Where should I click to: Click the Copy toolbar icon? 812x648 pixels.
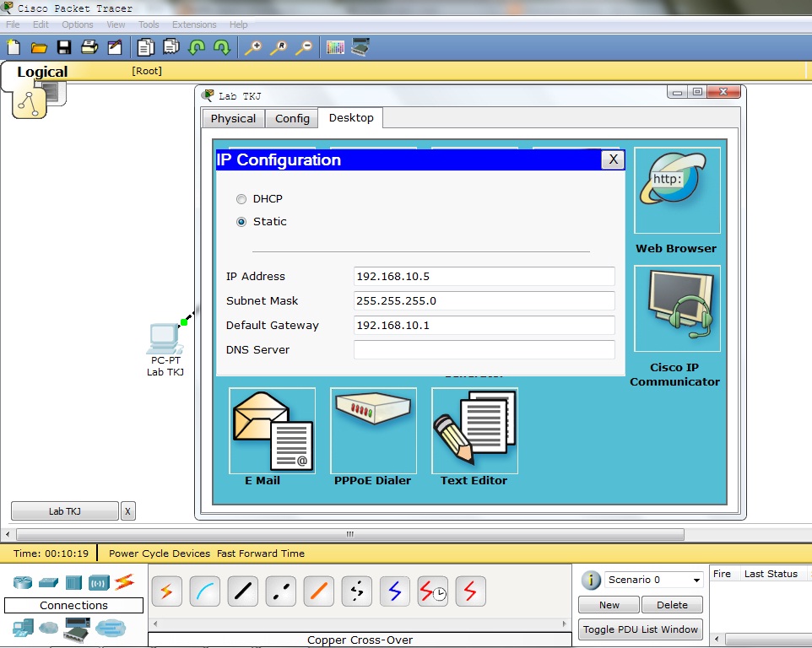click(146, 47)
